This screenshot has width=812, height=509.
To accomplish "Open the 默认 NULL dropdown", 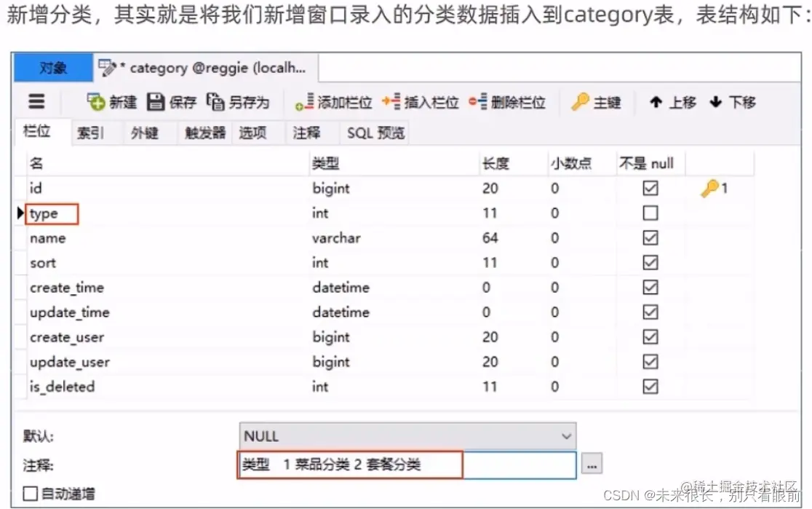I will pos(407,436).
